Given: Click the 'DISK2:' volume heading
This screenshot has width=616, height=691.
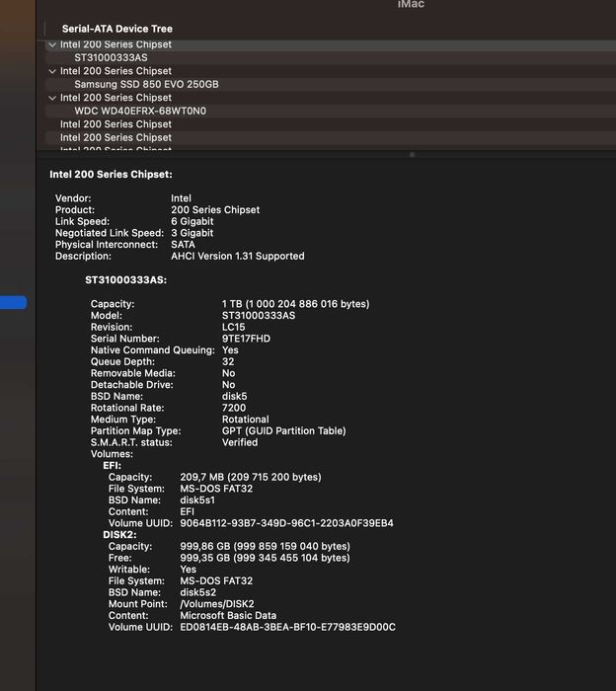Looking at the screenshot, I should click(x=119, y=535).
